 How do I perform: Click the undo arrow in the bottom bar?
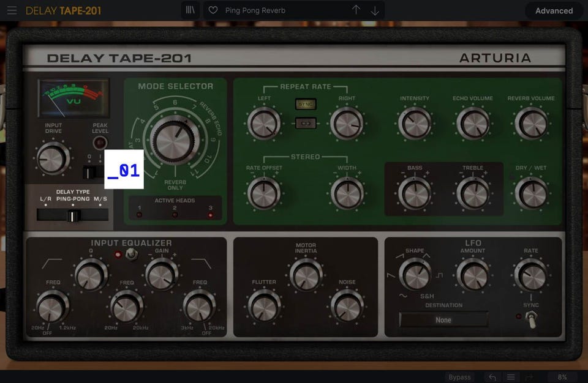coord(492,377)
